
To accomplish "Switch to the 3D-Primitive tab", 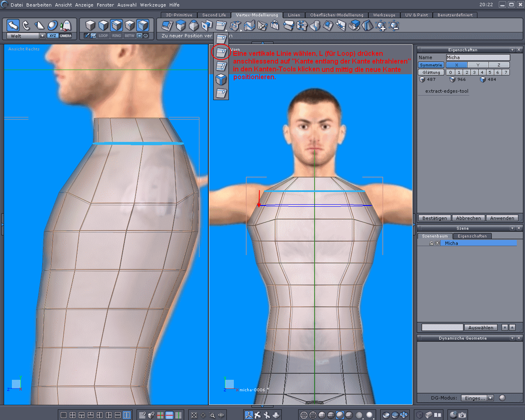I will tap(179, 15).
